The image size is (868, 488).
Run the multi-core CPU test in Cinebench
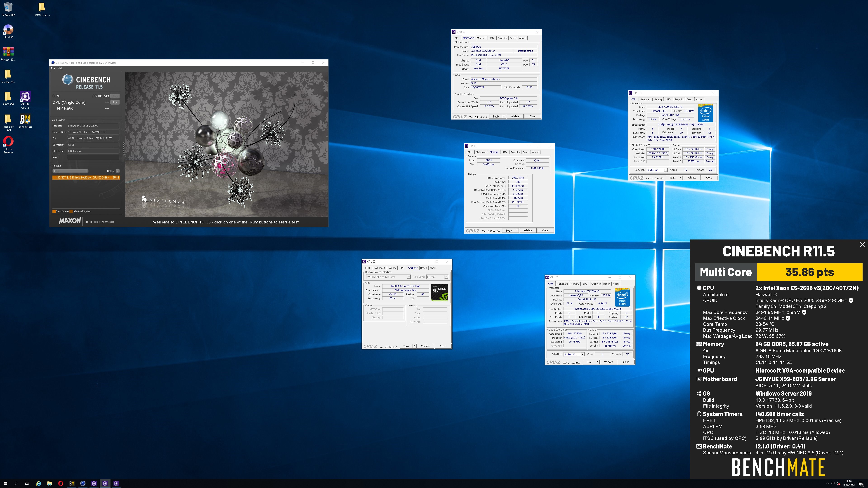point(115,96)
